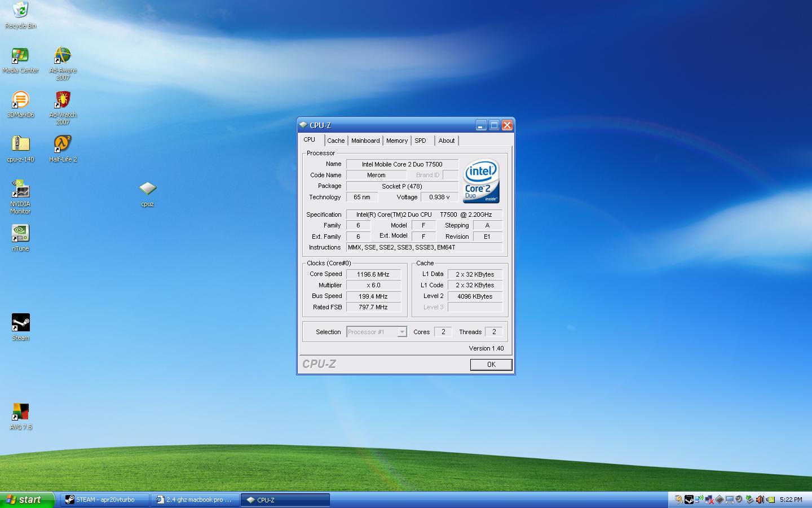Click the Threads count field

pyautogui.click(x=494, y=332)
